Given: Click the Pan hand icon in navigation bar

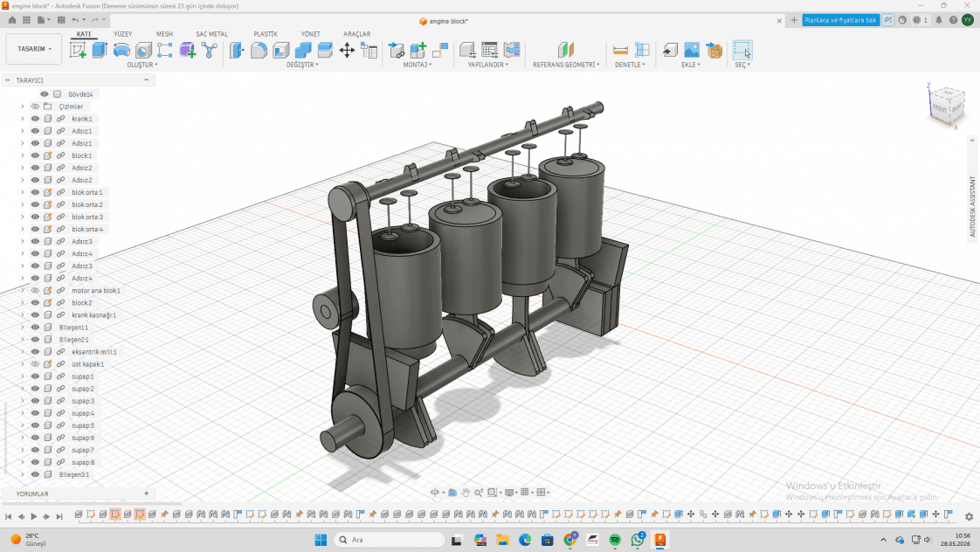Looking at the screenshot, I should [x=466, y=493].
